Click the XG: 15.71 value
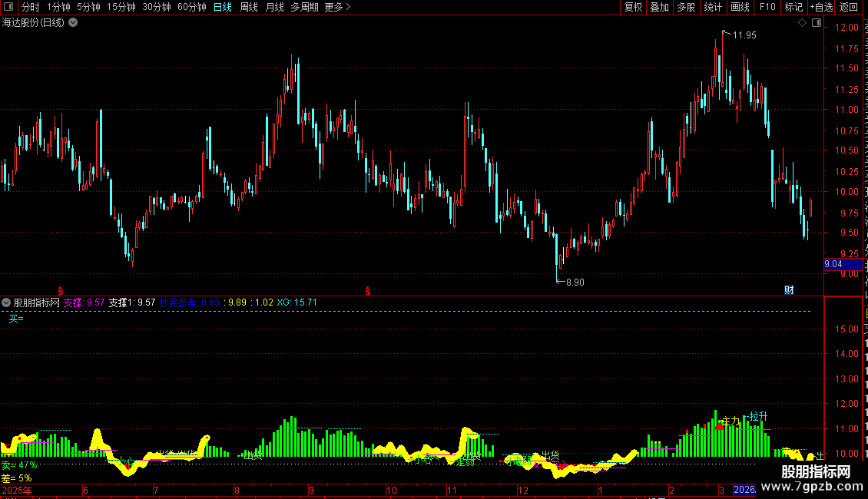 point(297,302)
